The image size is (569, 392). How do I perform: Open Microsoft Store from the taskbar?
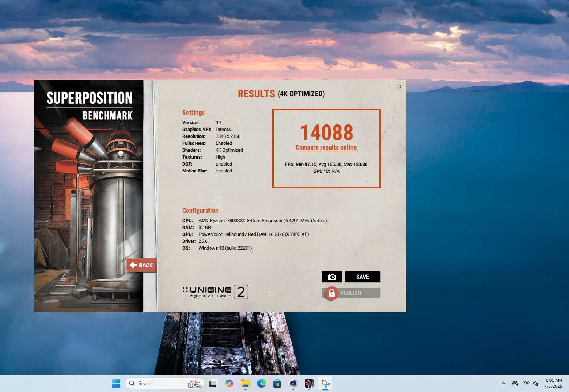point(277,383)
